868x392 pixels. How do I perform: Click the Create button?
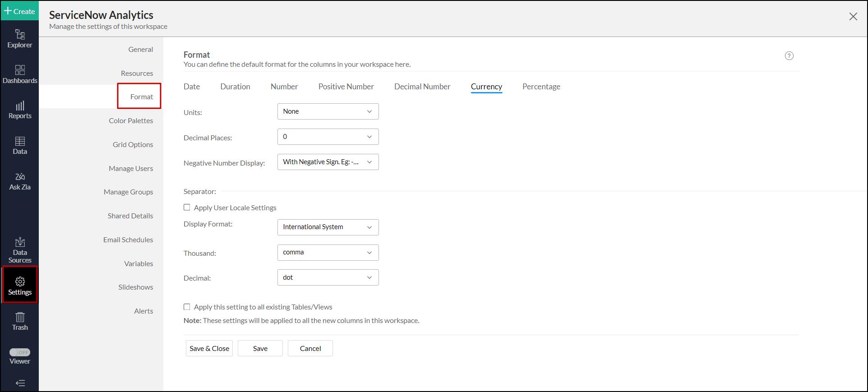(20, 11)
